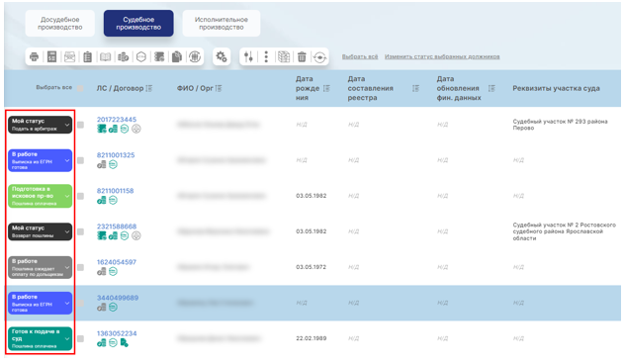Tick the checkbox for row 3440499689

(80, 303)
